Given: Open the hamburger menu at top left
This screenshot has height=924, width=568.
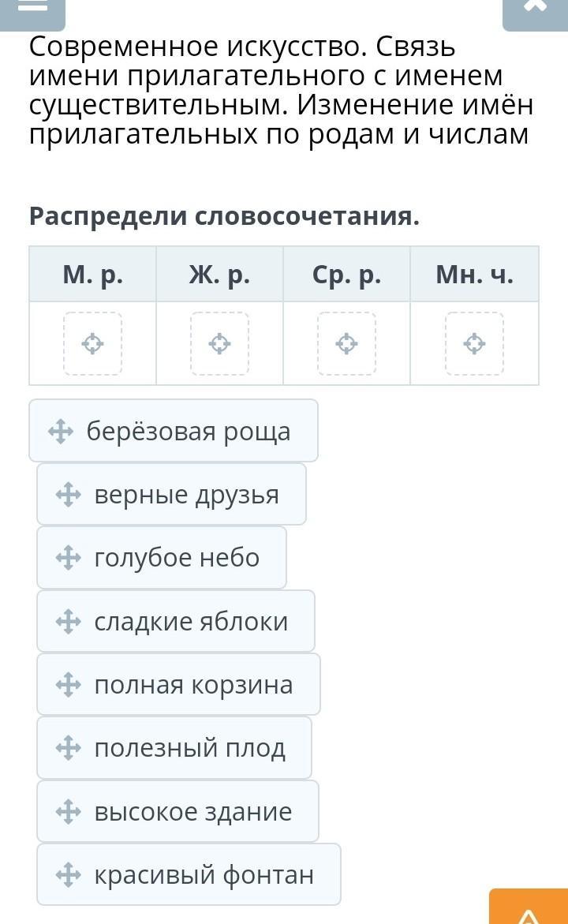Looking at the screenshot, I should [32, 8].
